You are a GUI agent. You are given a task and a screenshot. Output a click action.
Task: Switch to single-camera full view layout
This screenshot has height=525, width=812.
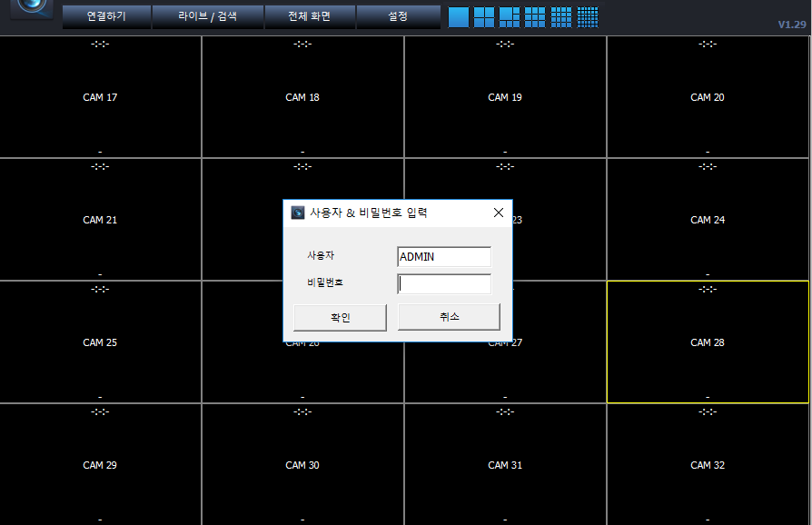coord(459,16)
